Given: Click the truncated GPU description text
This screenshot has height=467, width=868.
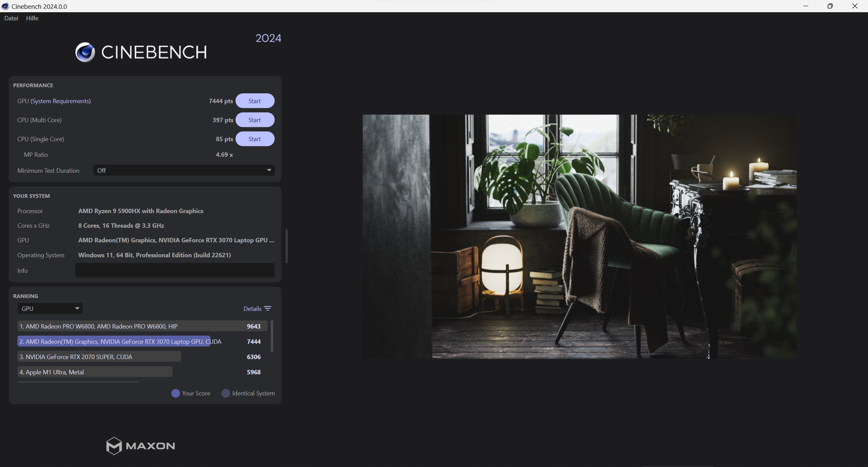Looking at the screenshot, I should click(x=176, y=240).
